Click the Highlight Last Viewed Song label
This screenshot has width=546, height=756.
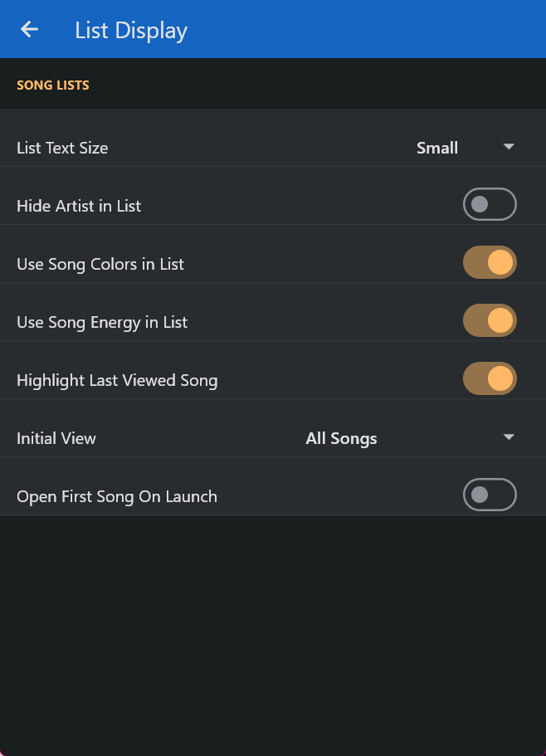(117, 381)
